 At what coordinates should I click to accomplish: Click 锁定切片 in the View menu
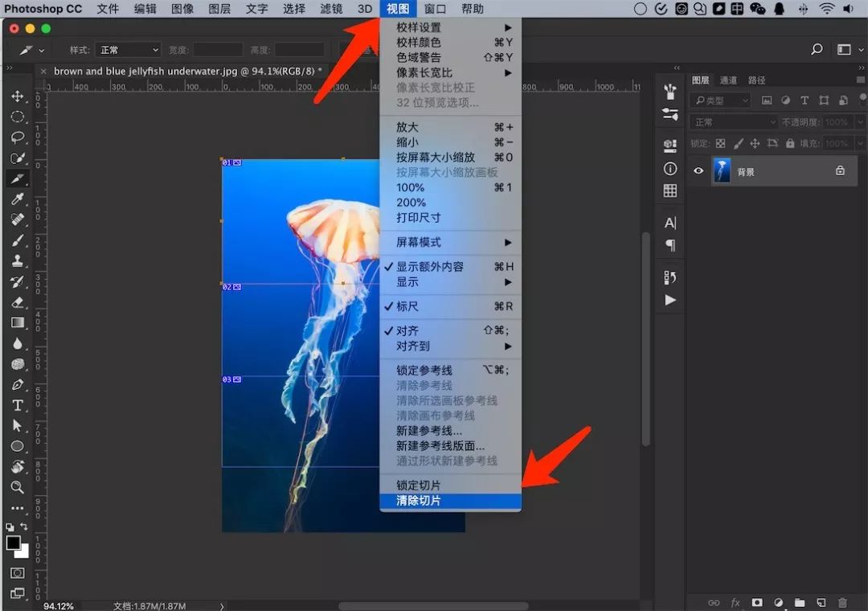pos(417,486)
